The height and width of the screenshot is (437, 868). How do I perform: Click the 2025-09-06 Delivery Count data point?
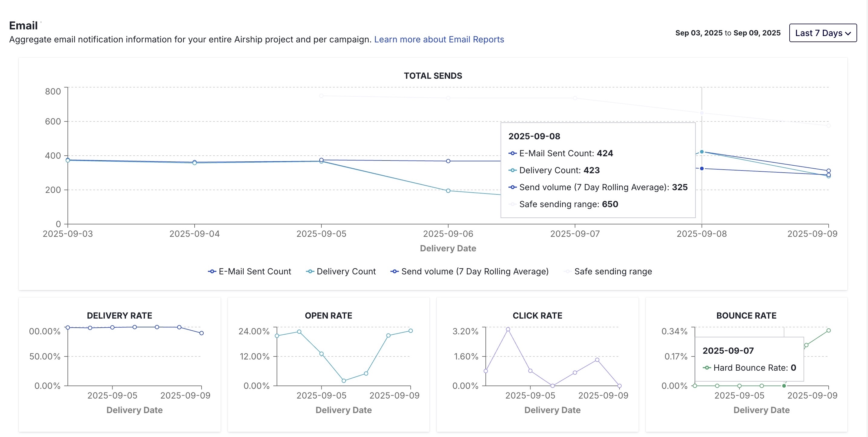pyautogui.click(x=448, y=191)
